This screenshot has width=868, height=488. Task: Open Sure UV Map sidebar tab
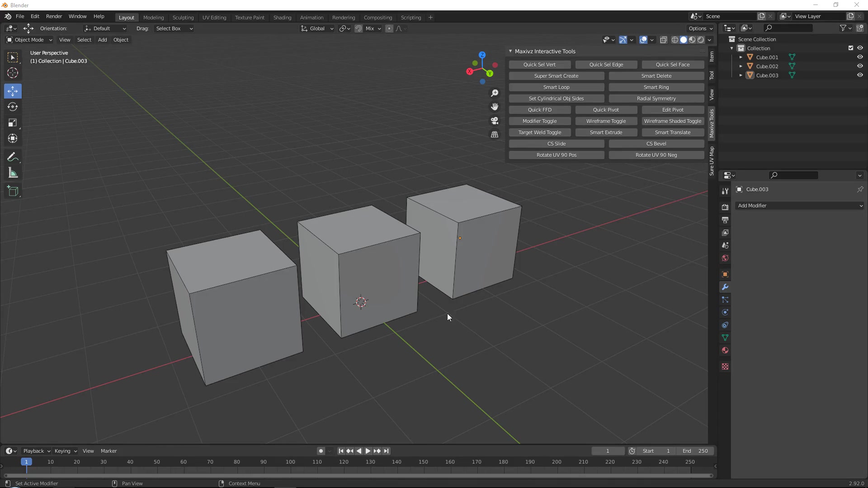tap(712, 161)
